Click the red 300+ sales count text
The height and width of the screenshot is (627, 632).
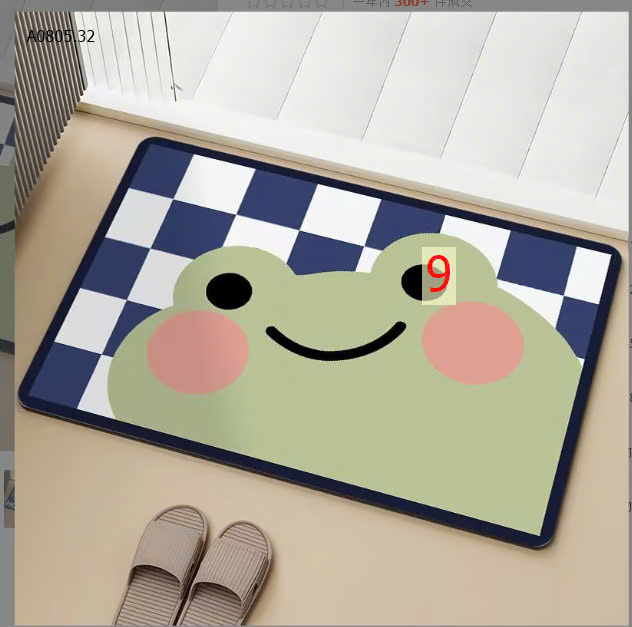pos(412,3)
